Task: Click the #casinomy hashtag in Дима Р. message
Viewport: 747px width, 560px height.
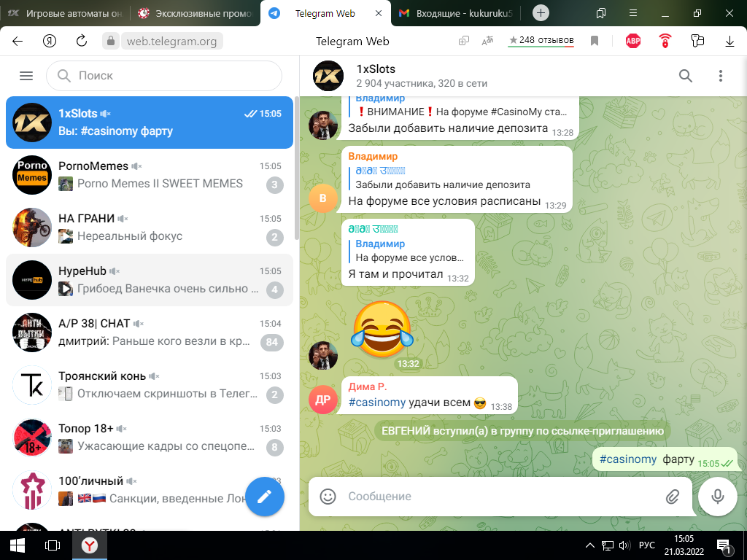Action: (376, 402)
